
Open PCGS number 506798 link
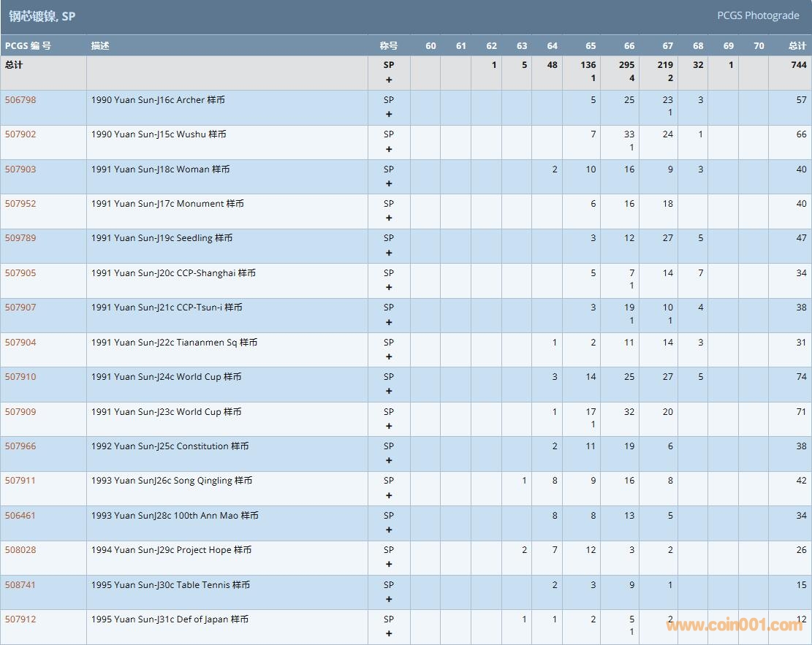(x=20, y=100)
